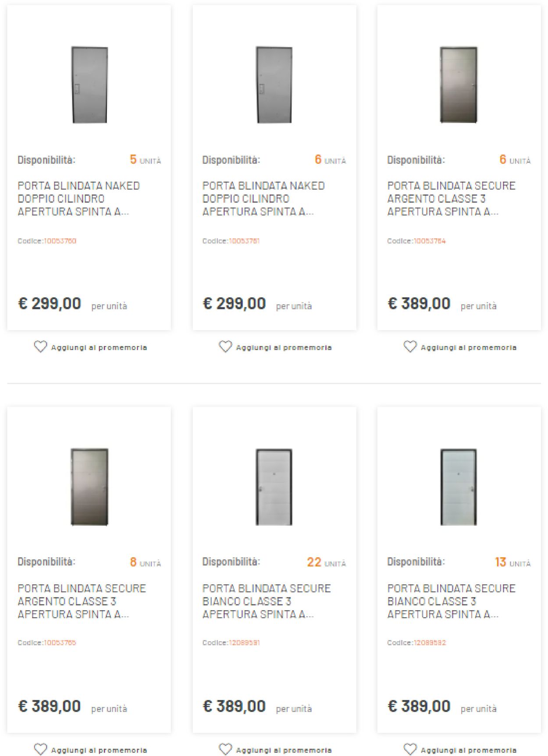Open product image of Naked door code 10053760
The height and width of the screenshot is (756, 548).
89,85
